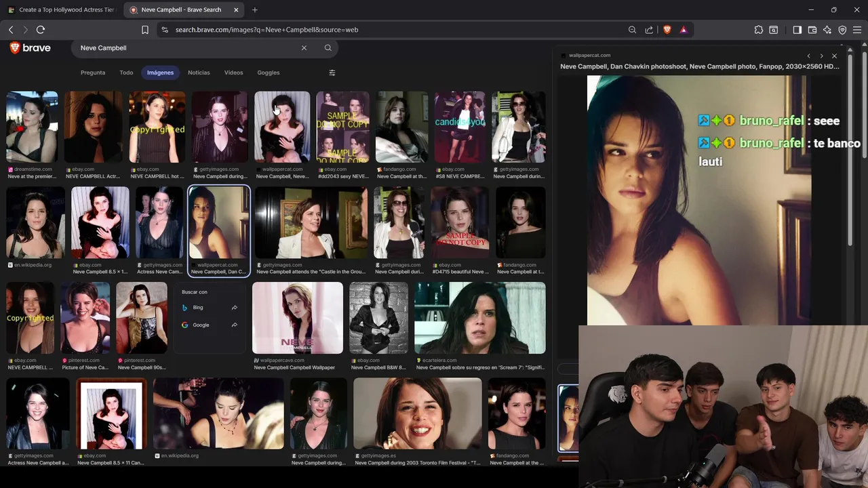The height and width of the screenshot is (488, 868).
Task: Select the Imágenes tab
Action: coord(161,73)
